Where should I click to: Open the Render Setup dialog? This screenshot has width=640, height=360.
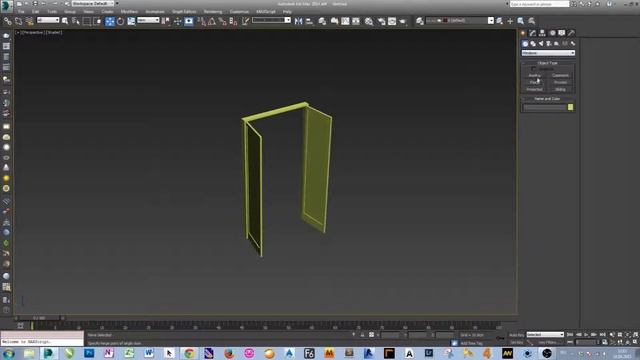(x=381, y=21)
